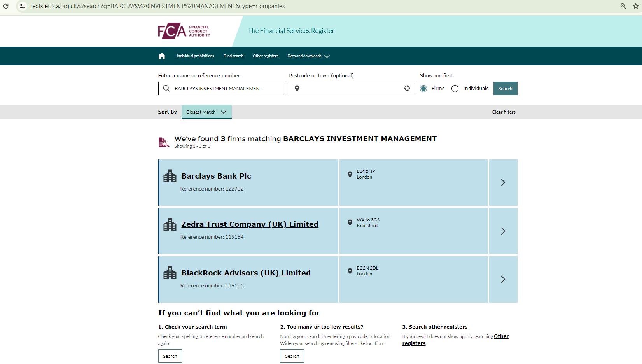Click the building icon beside BlackRock Advisors
This screenshot has height=364, width=642.
(x=170, y=273)
